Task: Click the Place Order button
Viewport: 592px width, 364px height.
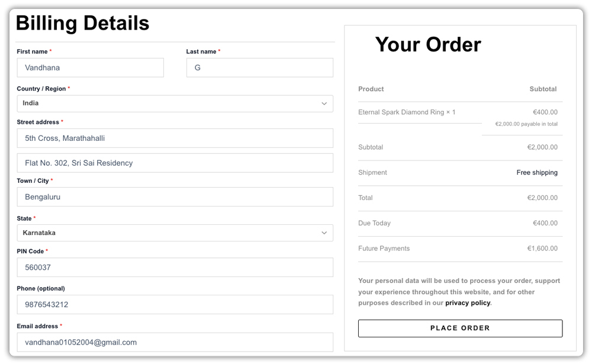Action: click(460, 328)
